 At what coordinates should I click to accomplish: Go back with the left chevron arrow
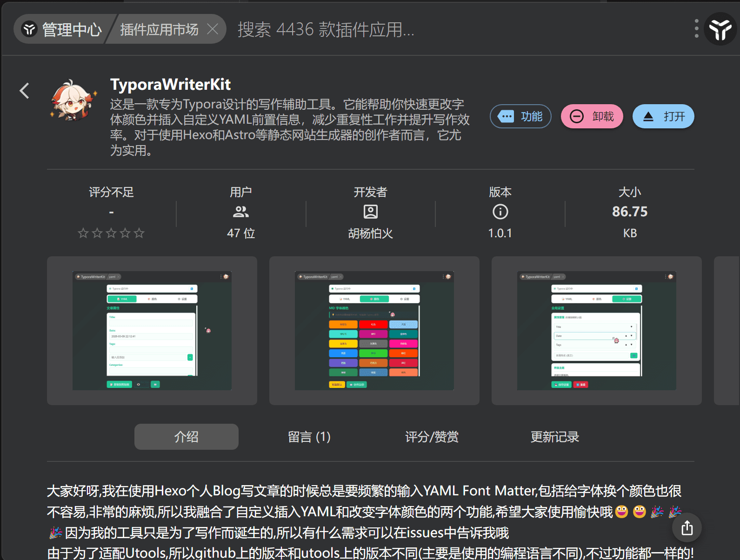pyautogui.click(x=25, y=91)
